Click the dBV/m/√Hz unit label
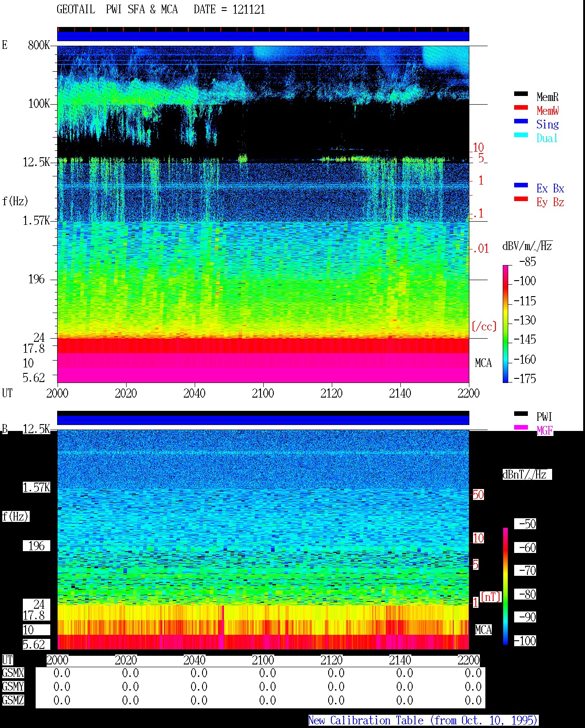The image size is (585, 728). (x=527, y=246)
